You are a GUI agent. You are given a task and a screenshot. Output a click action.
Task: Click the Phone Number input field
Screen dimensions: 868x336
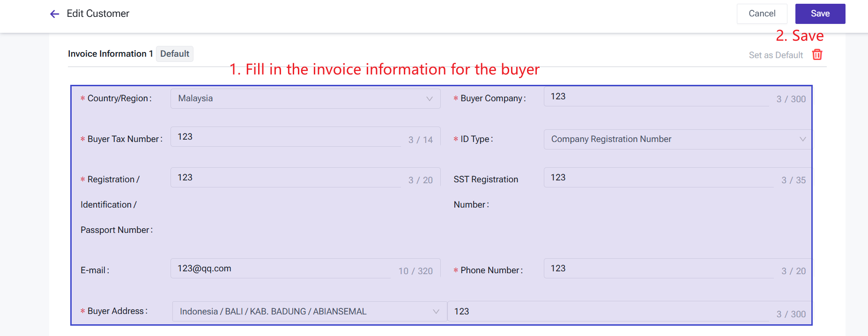point(656,269)
